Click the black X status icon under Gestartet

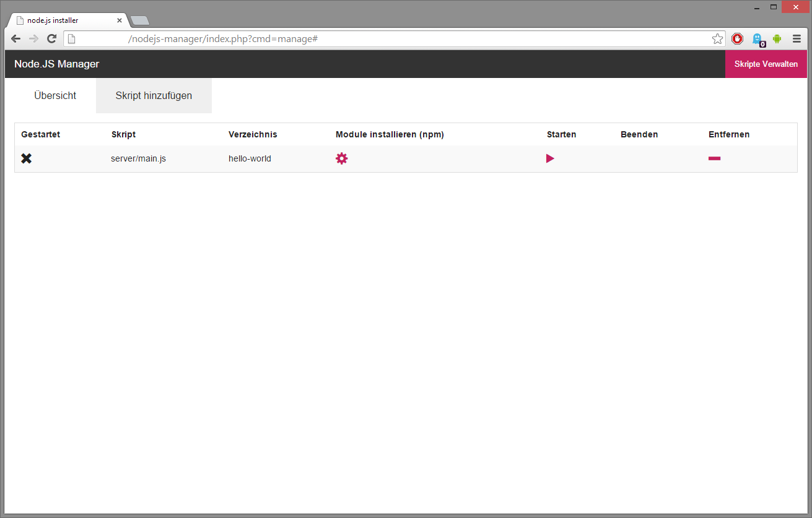click(27, 158)
